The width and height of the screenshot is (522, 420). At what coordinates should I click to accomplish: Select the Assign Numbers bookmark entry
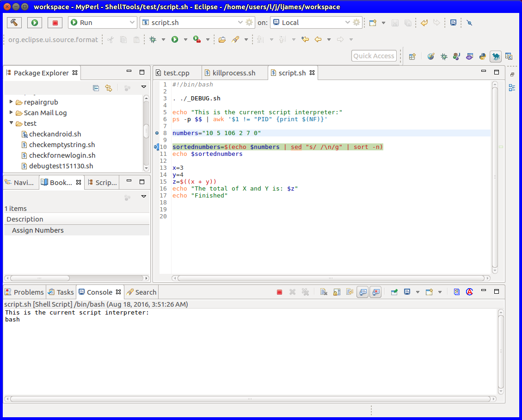(x=77, y=230)
